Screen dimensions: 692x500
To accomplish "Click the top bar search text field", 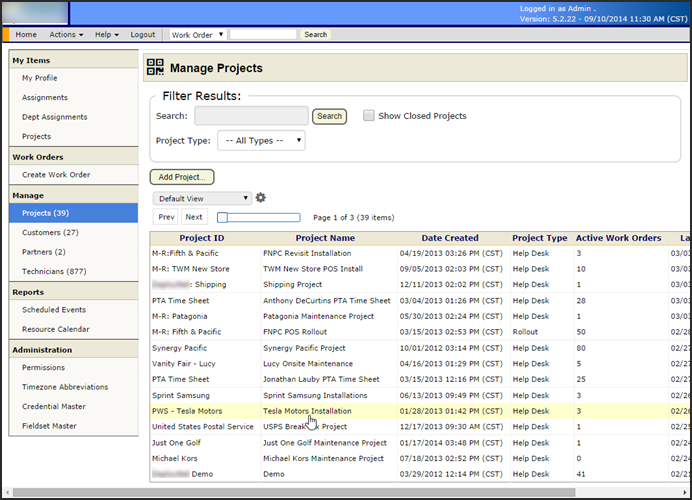I will point(263,34).
